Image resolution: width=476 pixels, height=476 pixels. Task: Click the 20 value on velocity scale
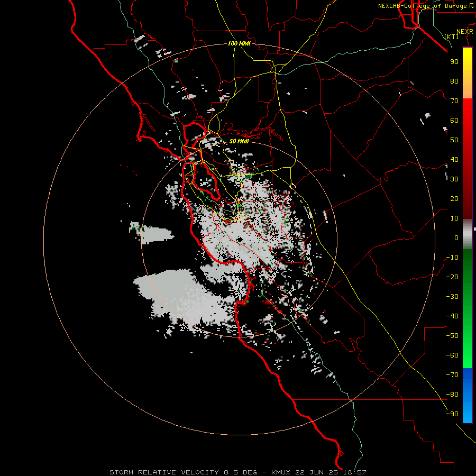454,198
